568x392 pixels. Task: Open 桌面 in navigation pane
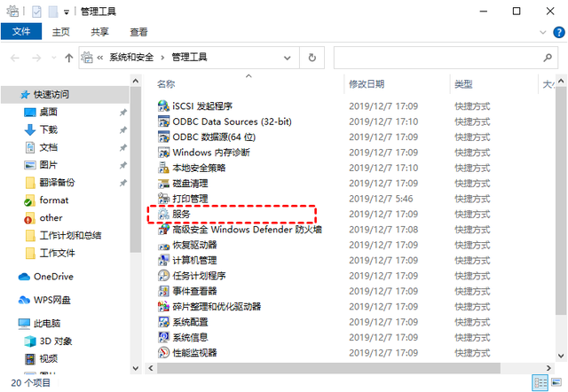click(x=48, y=112)
